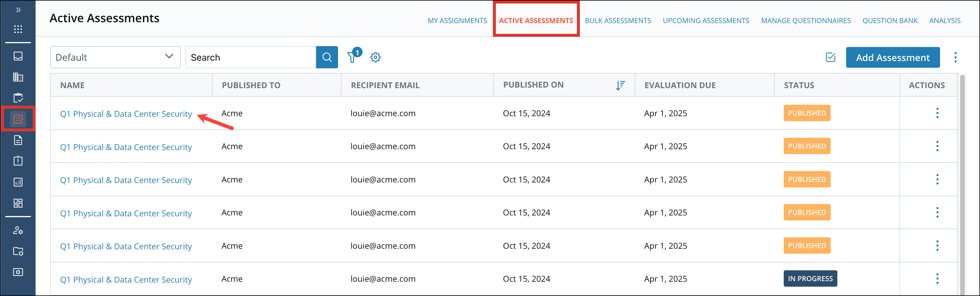
Task: Click the Add Assessment button
Action: click(x=893, y=57)
